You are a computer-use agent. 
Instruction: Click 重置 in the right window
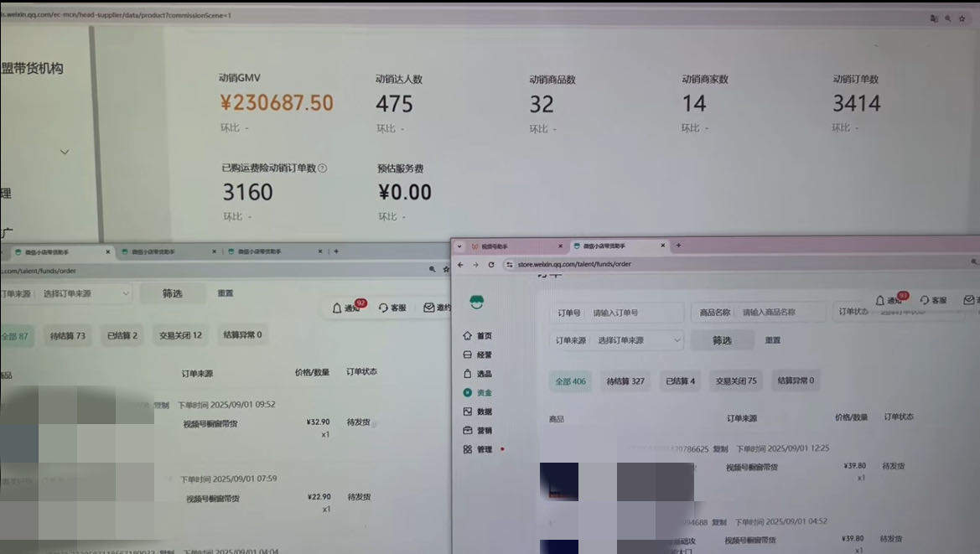pos(773,340)
